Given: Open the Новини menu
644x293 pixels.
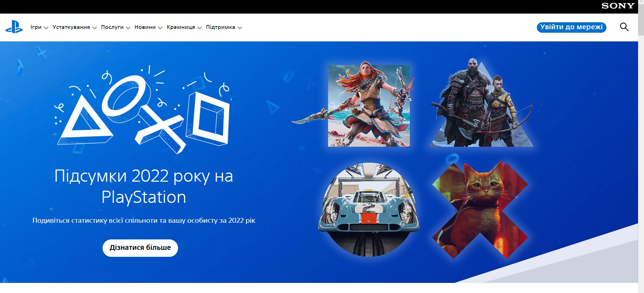Looking at the screenshot, I should (145, 27).
